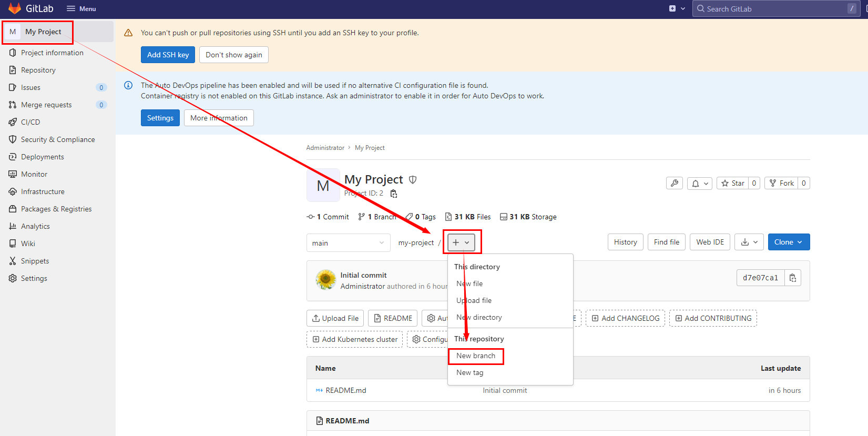Focus the Search GitLab field
This screenshot has width=868, height=436.
[x=776, y=8]
